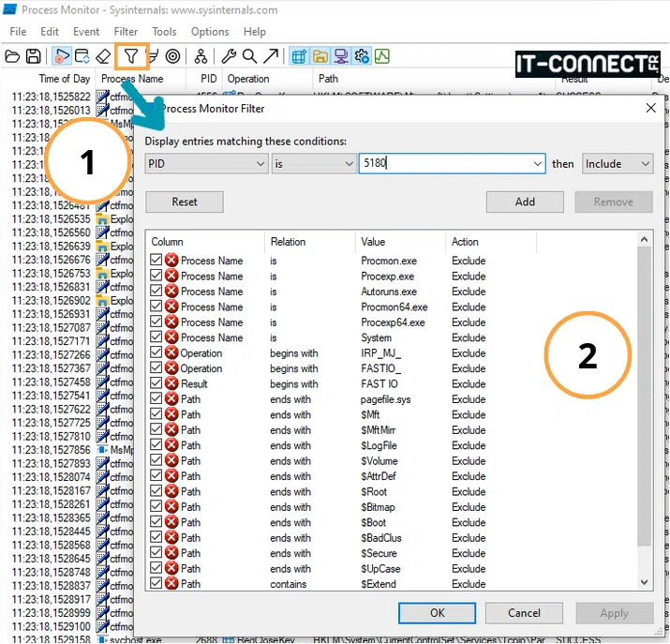Click the Clear eraser toolbar icon
Screen dimensions: 670x644
[103, 56]
